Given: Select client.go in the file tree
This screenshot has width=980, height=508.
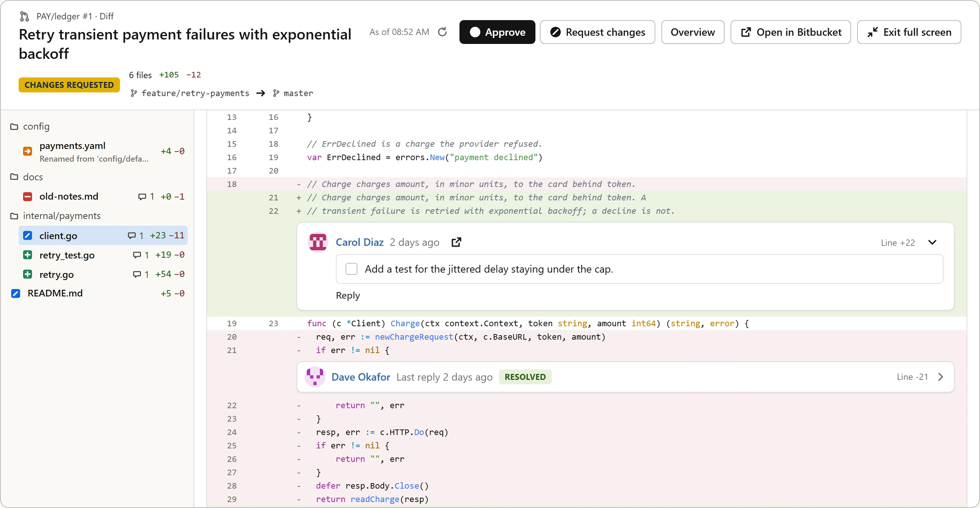Looking at the screenshot, I should [x=103, y=235].
